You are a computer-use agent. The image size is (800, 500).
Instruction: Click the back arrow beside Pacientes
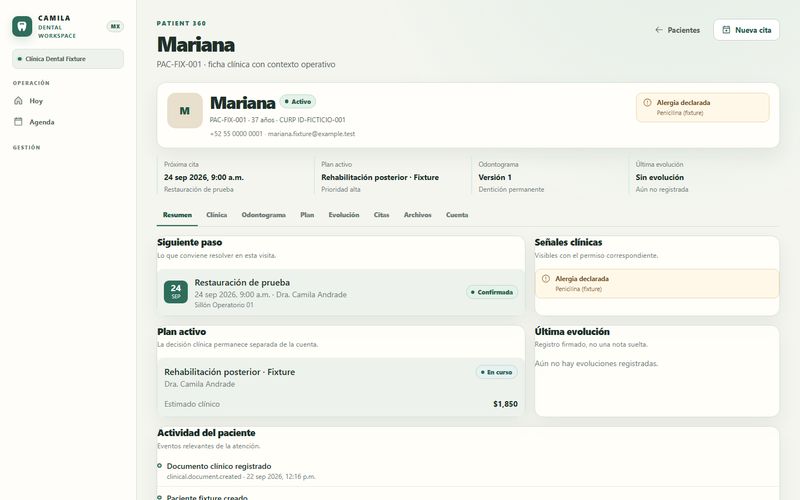(659, 30)
